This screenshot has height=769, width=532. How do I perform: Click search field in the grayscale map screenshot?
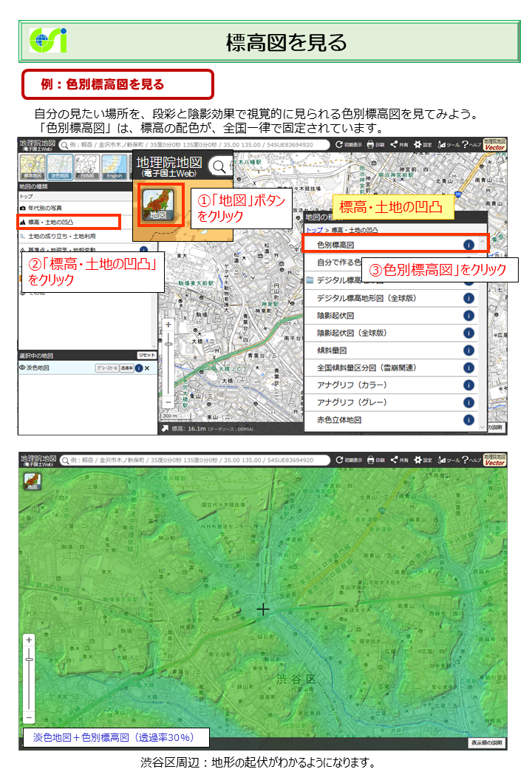pos(194,145)
